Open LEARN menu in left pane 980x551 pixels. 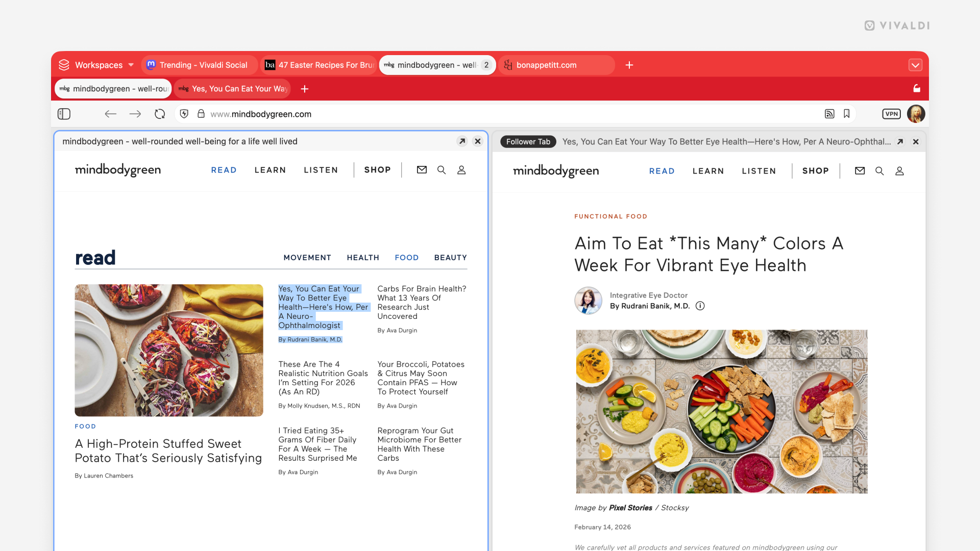(x=270, y=170)
